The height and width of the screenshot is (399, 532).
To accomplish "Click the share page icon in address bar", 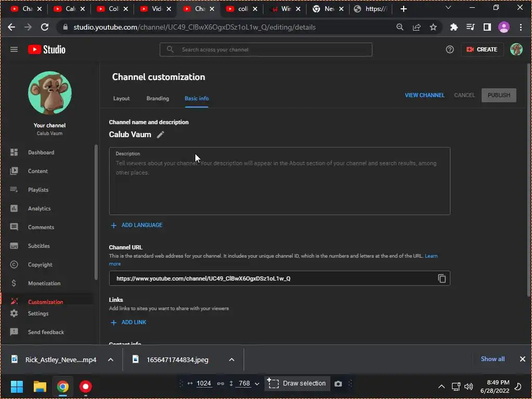I will 417,27.
